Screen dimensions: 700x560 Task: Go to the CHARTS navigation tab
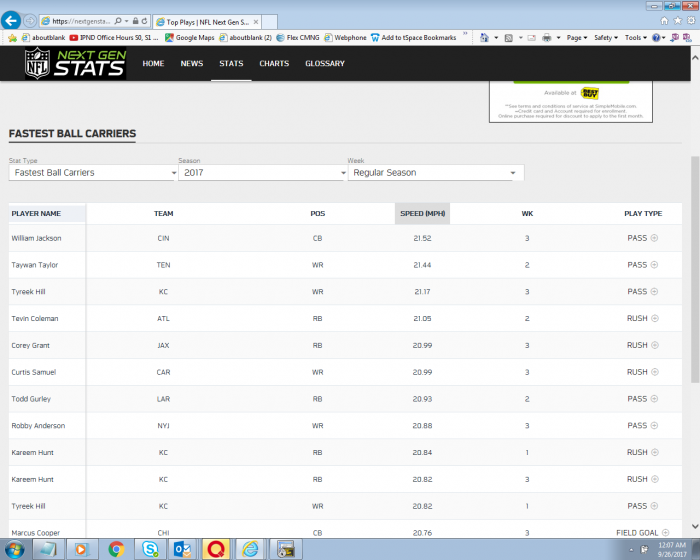[x=274, y=64]
